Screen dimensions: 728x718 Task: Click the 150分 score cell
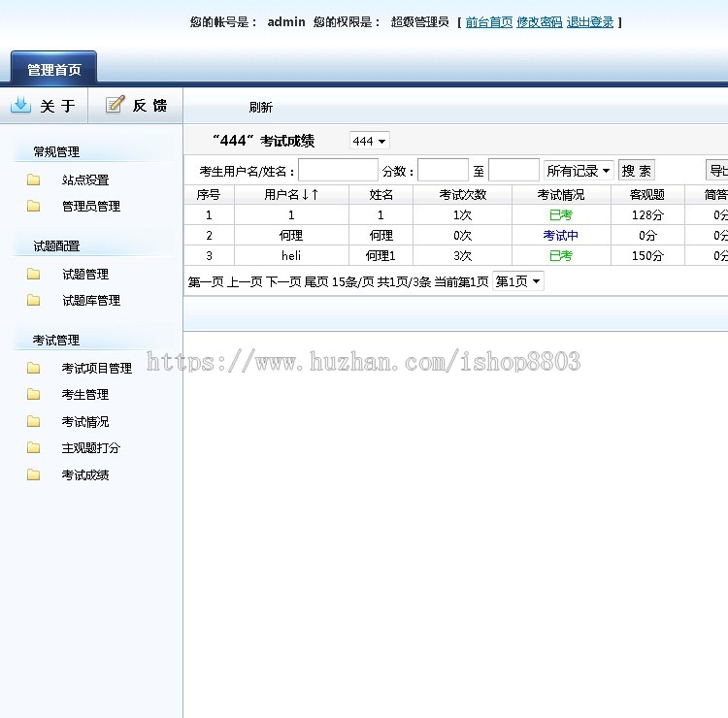(647, 256)
